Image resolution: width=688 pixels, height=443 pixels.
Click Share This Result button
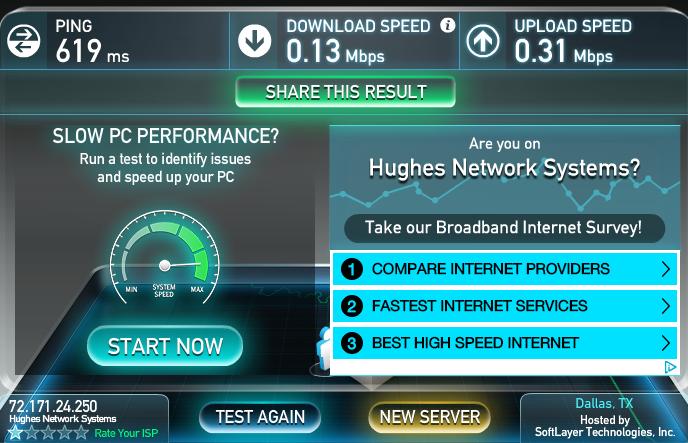(345, 92)
